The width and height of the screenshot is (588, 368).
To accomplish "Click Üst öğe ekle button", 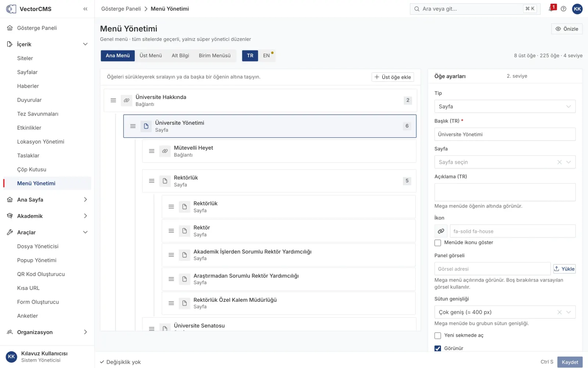I will pos(393,77).
